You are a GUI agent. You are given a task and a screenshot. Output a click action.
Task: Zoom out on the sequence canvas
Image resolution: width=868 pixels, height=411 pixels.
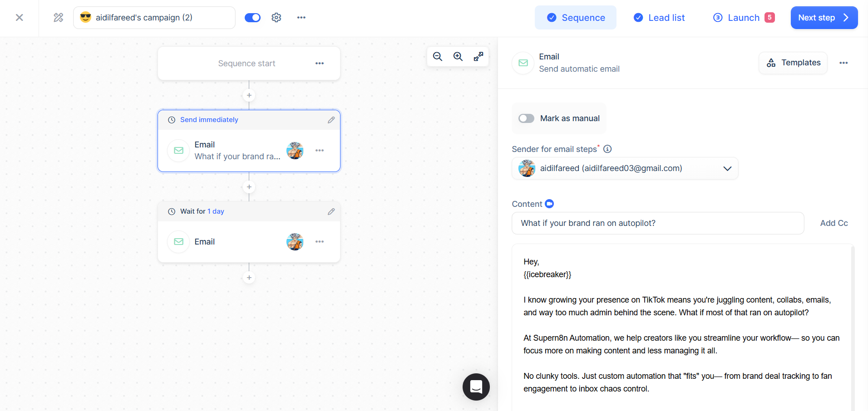437,56
